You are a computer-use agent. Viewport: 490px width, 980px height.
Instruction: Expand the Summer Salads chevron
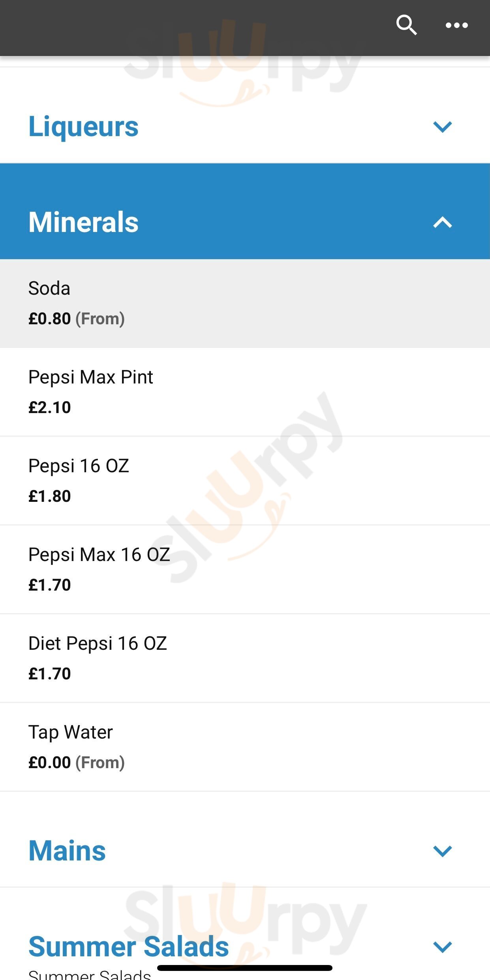[442, 947]
